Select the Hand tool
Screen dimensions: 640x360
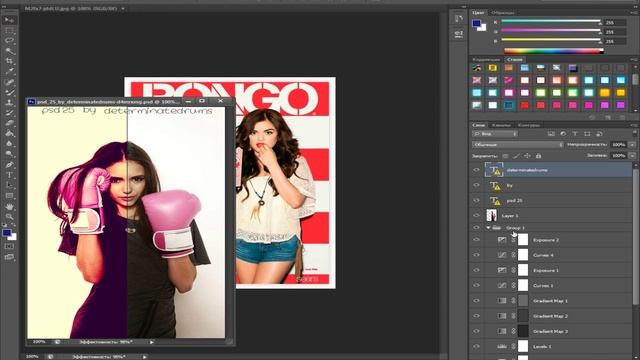tap(9, 206)
